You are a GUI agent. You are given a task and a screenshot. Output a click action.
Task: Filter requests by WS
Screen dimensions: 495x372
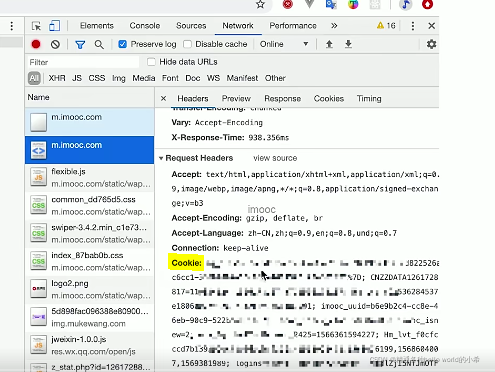tap(213, 78)
